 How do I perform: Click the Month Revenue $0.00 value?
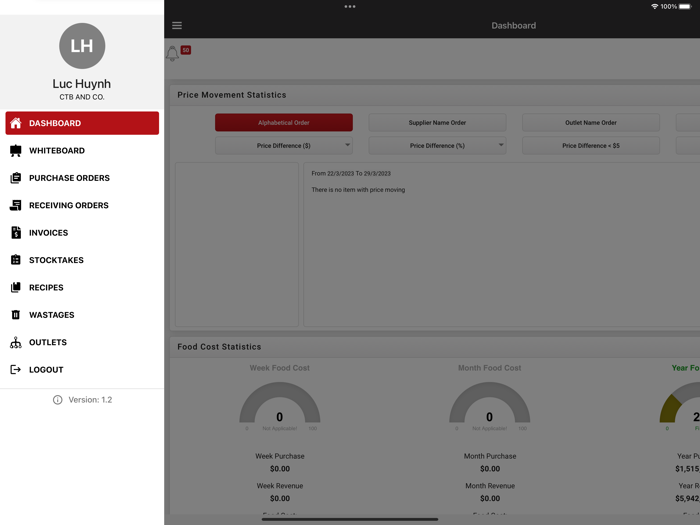(x=490, y=498)
